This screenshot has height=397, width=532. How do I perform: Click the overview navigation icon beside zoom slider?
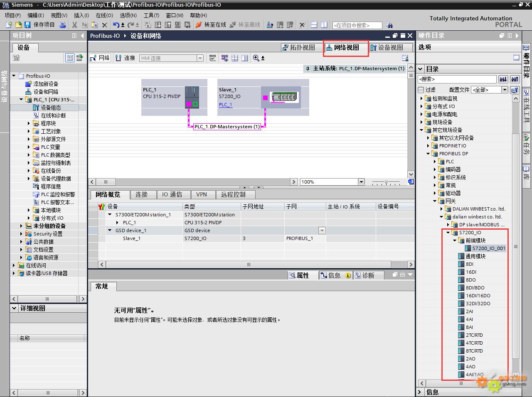click(411, 182)
